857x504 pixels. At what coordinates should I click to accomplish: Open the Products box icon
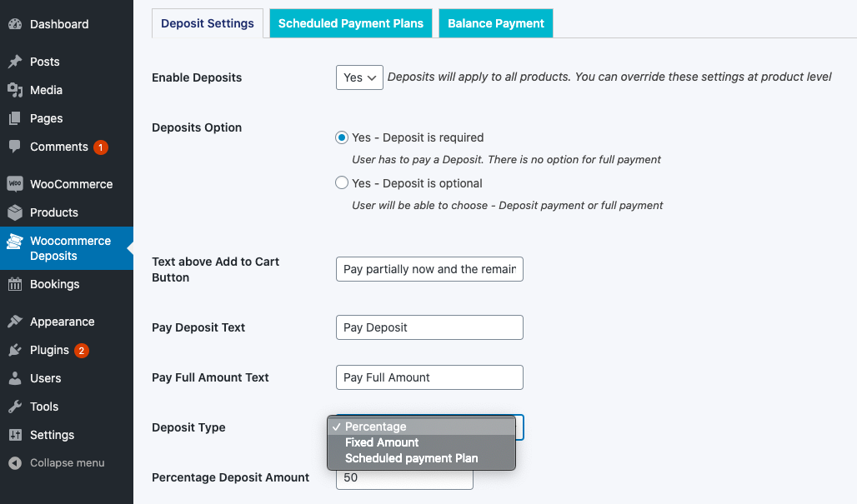pos(15,212)
